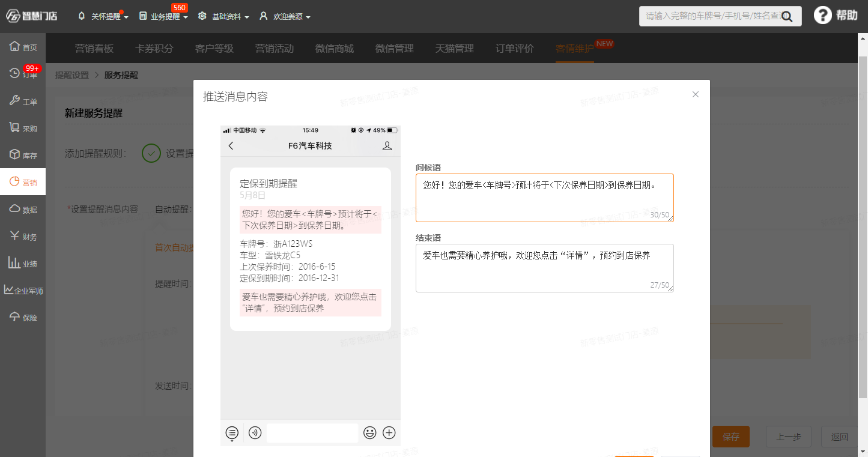The width and height of the screenshot is (868, 457).
Task: Click 定保到期提醒 message title
Action: click(269, 183)
